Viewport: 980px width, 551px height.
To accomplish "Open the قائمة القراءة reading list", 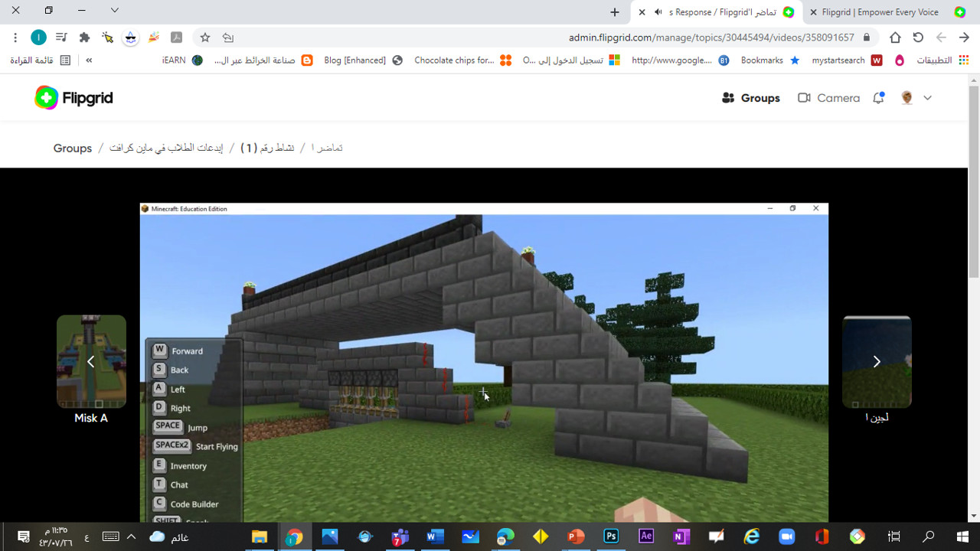I will (40, 60).
